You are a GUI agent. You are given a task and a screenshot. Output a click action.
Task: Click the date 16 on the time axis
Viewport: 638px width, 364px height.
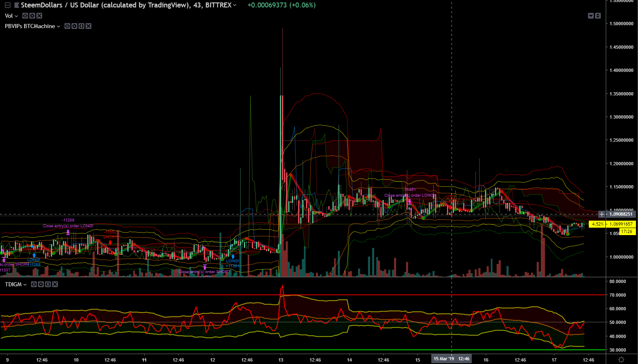(486, 360)
